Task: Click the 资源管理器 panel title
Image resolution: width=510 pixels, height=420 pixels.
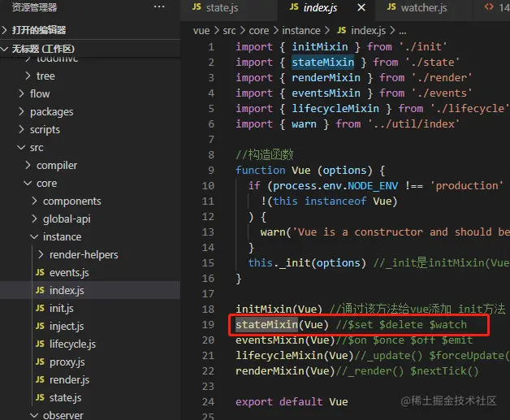Action: (34, 7)
